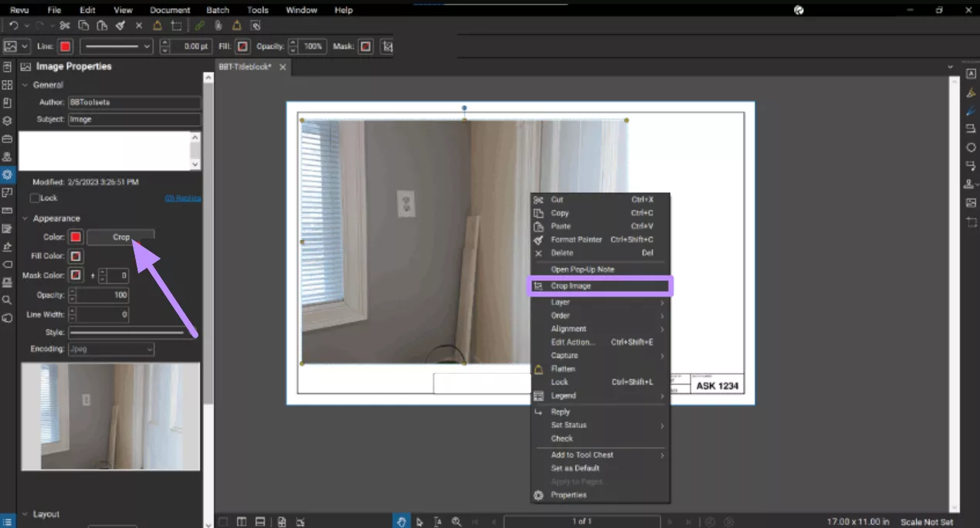Click the green measurement link icon in toolbar
The image size is (980, 528).
[x=198, y=25]
